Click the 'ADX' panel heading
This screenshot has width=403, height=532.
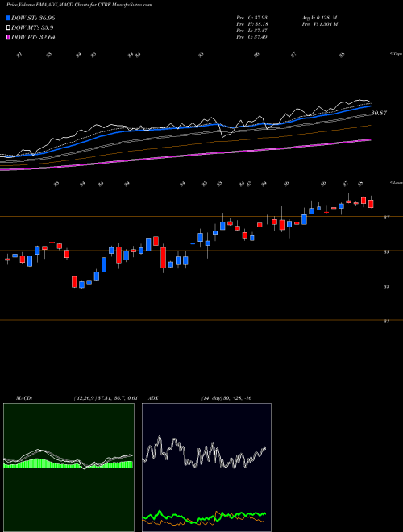(153, 398)
